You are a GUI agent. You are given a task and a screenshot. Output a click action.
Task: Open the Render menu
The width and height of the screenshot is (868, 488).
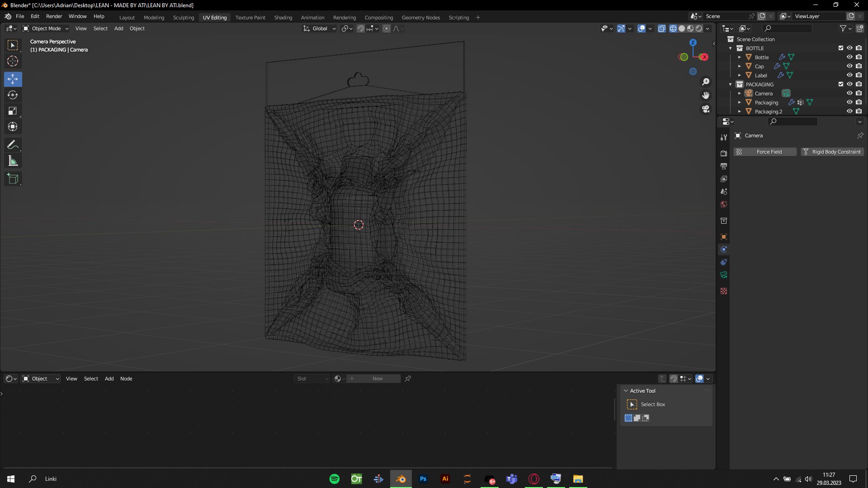coord(54,16)
